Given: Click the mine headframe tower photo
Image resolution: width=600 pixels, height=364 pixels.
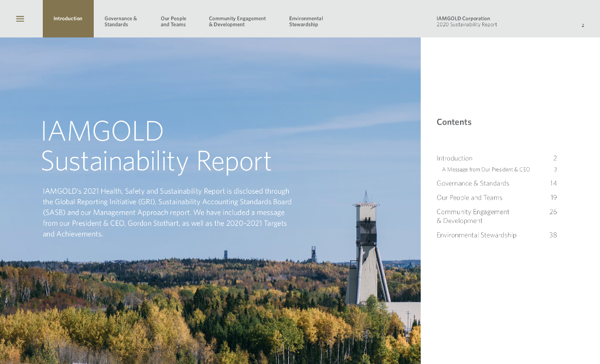Looking at the screenshot, I should click(x=367, y=248).
